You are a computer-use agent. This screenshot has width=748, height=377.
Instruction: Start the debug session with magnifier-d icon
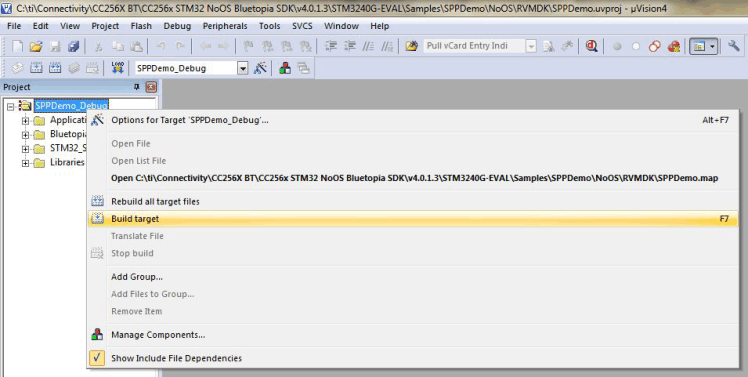[592, 46]
